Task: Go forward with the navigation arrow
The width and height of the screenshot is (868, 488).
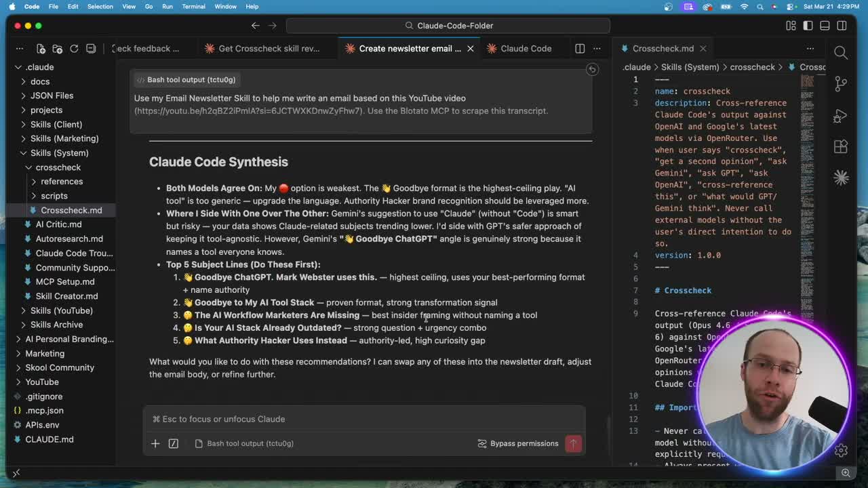Action: (272, 26)
